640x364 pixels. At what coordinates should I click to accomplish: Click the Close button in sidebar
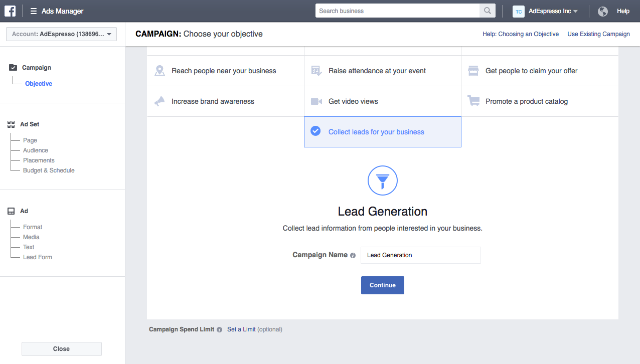coord(62,349)
